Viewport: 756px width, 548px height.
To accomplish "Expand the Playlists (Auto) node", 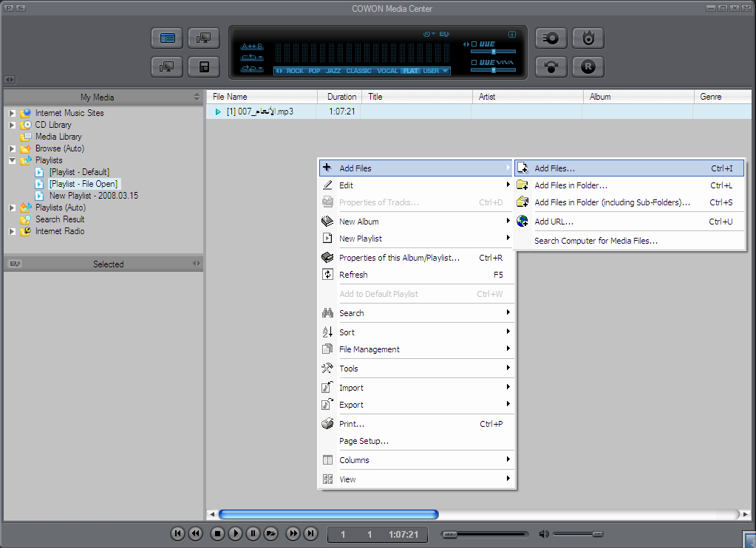I will click(12, 208).
